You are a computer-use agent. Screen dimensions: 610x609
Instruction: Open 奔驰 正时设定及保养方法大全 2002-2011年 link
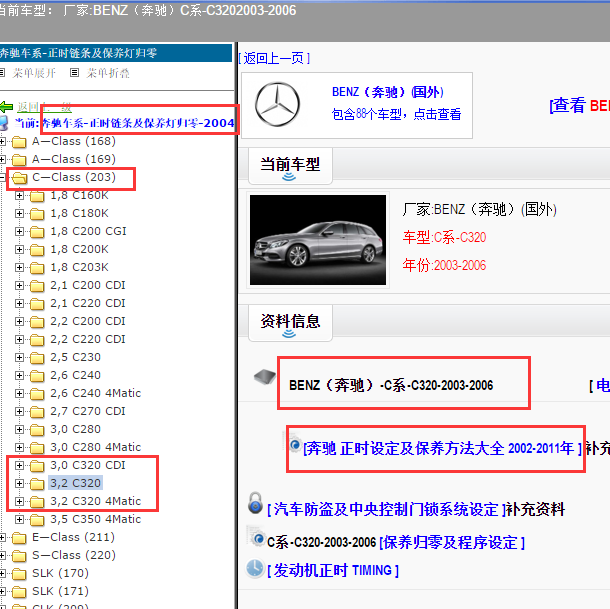pyautogui.click(x=442, y=449)
